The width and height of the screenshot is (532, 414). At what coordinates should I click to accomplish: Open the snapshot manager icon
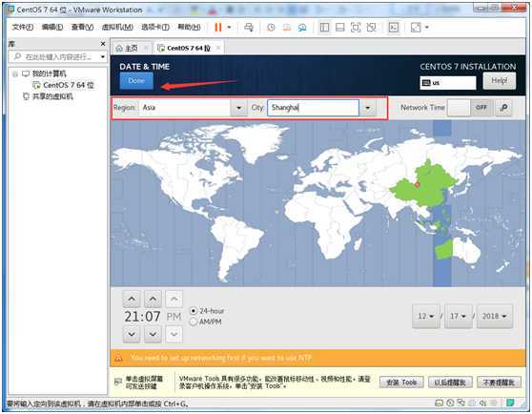pos(302,28)
